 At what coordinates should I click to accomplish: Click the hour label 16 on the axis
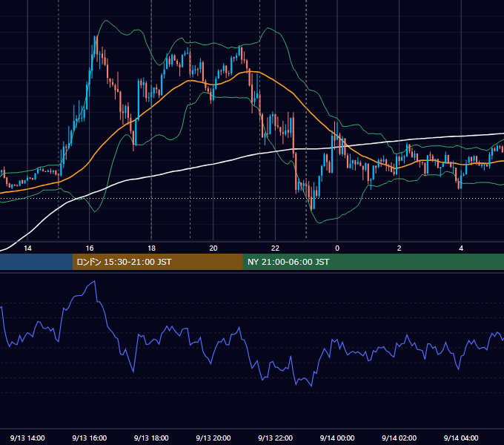[x=90, y=248]
